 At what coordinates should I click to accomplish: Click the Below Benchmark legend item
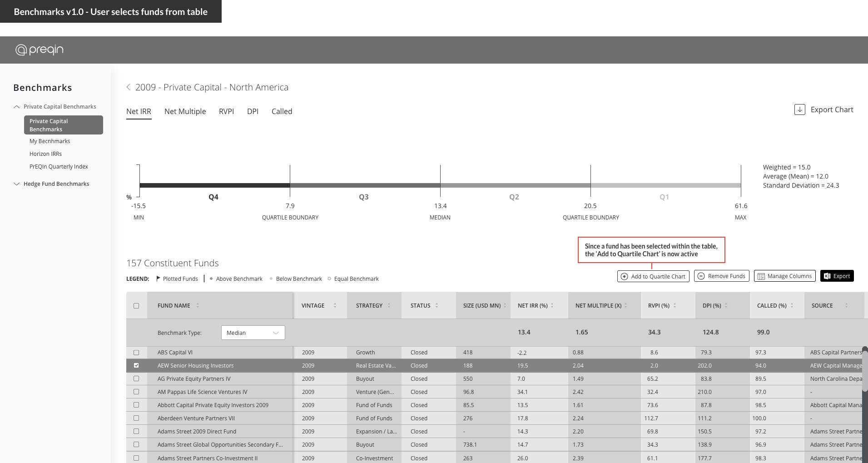click(296, 279)
